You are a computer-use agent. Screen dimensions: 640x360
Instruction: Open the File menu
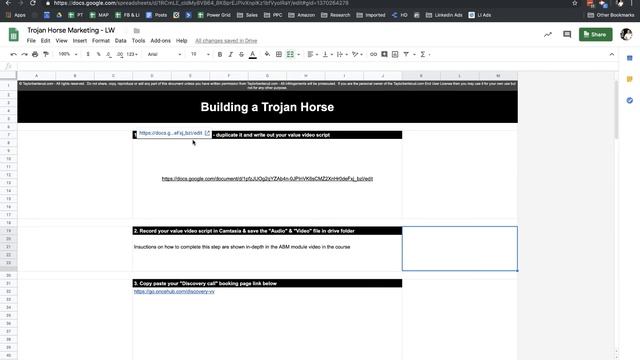click(31, 41)
